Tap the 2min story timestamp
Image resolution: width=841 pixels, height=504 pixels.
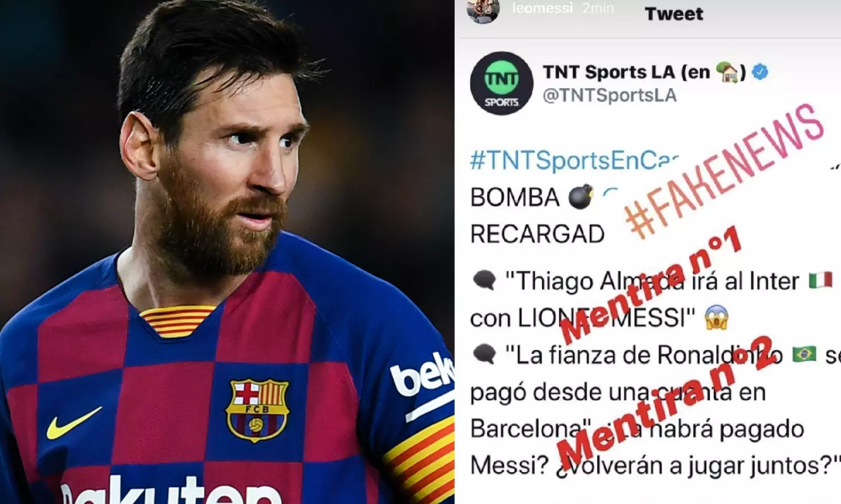[598, 8]
